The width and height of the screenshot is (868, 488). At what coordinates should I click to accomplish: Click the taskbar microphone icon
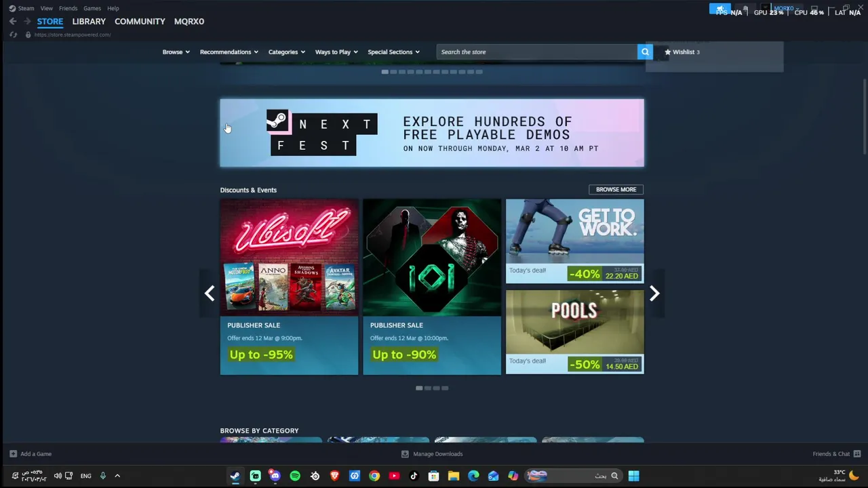click(x=103, y=476)
